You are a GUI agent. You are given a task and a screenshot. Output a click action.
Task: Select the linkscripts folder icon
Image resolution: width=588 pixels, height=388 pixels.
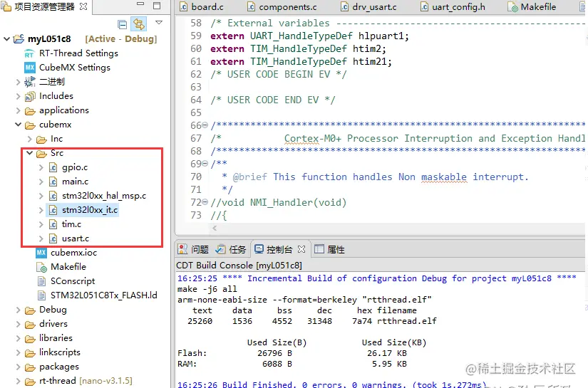click(30, 353)
